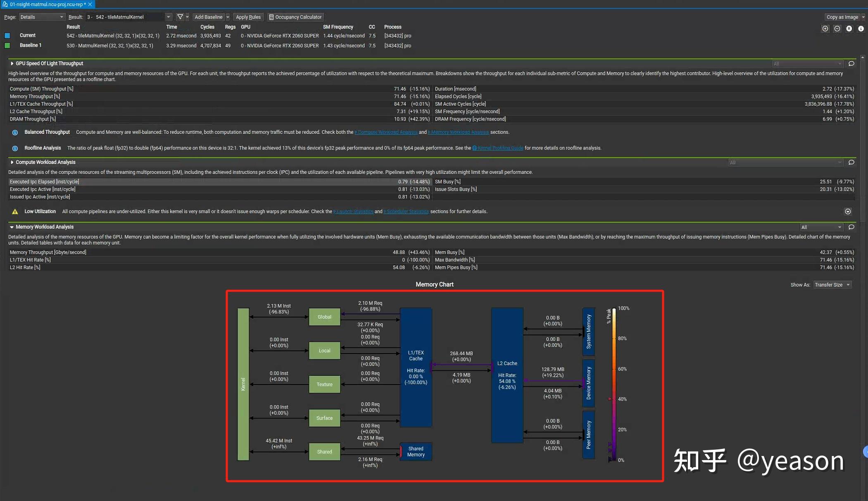Collapse Memory Workload Analysis section
The image size is (868, 501).
12,227
